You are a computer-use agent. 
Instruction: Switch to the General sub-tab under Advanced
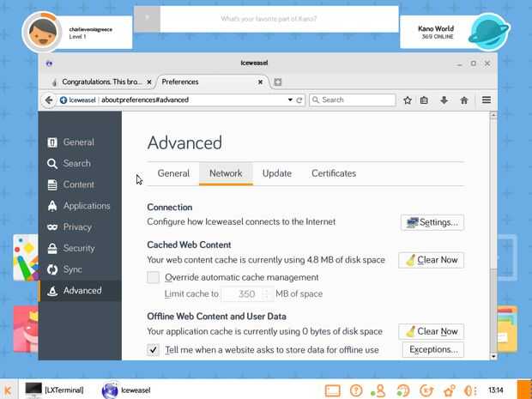173,173
